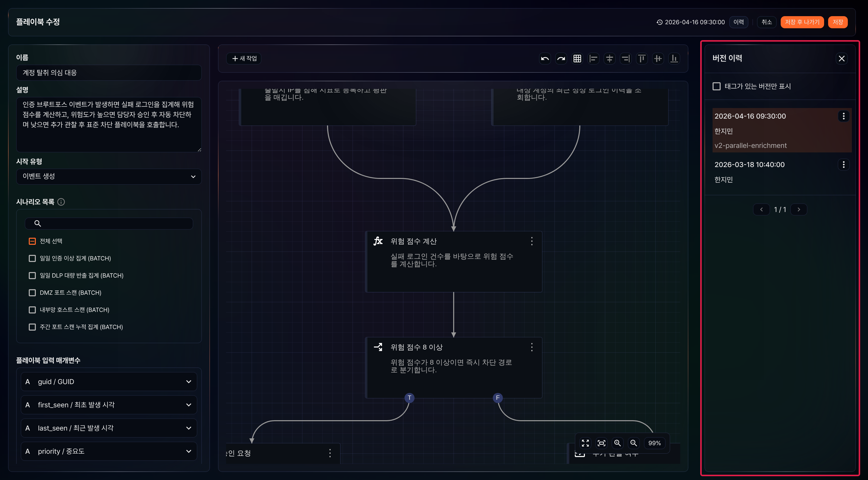This screenshot has height=480, width=868.
Task: Expand first_seen / 최초 발생 시각 parameter
Action: click(109, 405)
